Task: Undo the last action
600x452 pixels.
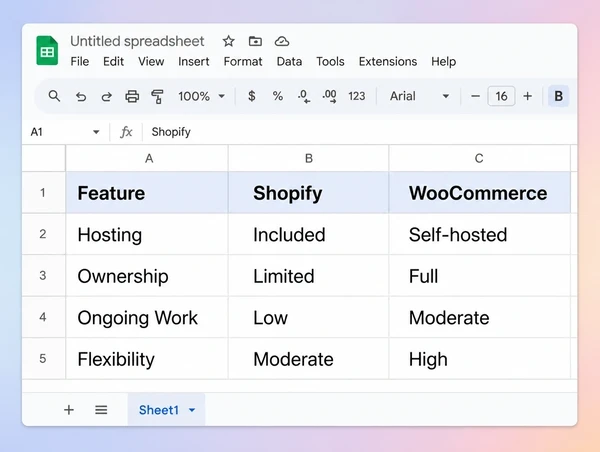Action: pyautogui.click(x=81, y=96)
